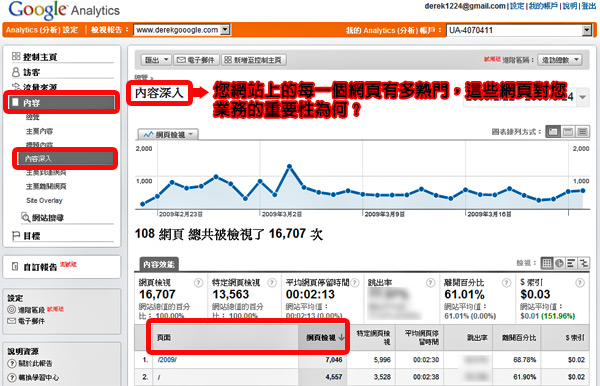The width and height of the screenshot is (600, 386).
Task: Open the advanced segments 造訪總數 dropdown
Action: click(560, 60)
